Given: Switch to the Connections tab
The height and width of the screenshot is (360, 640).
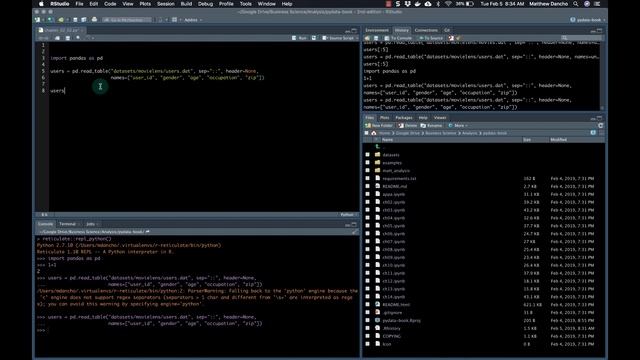Looking at the screenshot, I should pyautogui.click(x=426, y=30).
